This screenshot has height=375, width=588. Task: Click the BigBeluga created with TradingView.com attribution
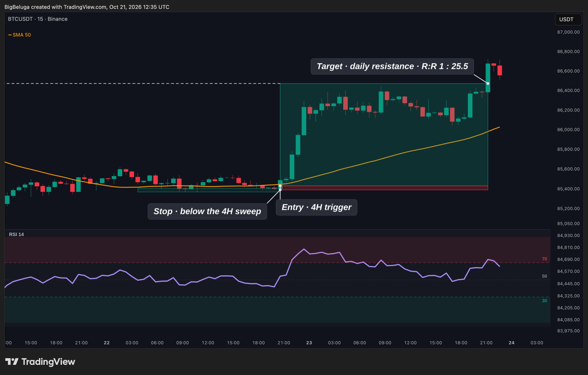tap(87, 7)
